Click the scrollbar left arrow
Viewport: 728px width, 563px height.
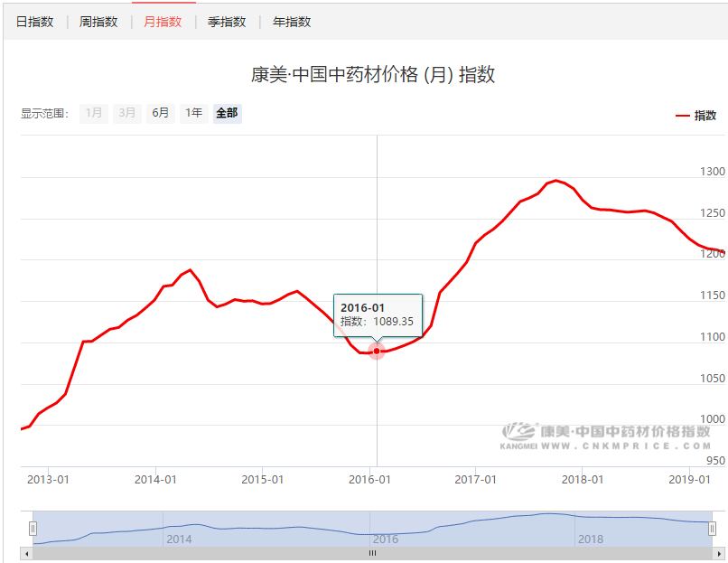tap(27, 553)
